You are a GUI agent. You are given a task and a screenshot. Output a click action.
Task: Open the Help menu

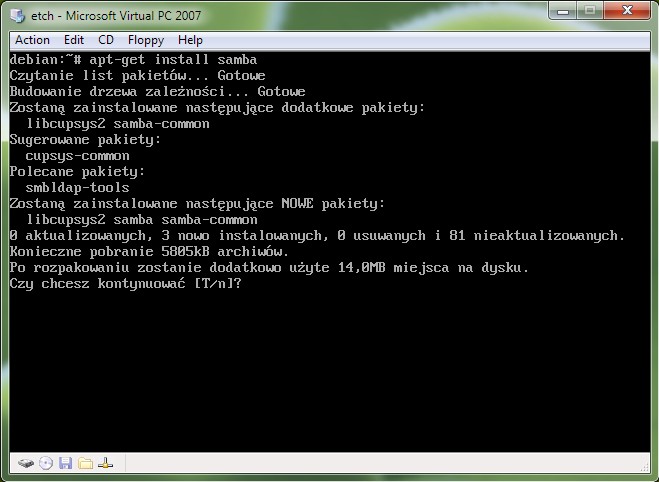(x=190, y=40)
